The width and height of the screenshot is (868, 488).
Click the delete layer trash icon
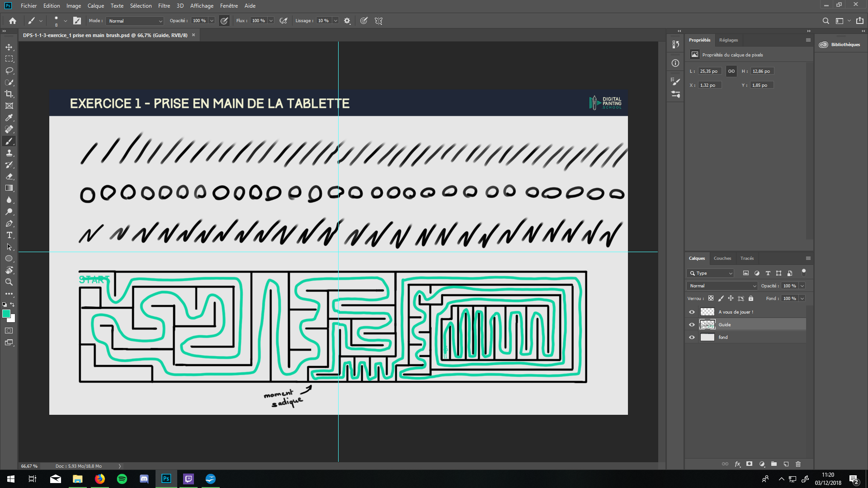(798, 464)
